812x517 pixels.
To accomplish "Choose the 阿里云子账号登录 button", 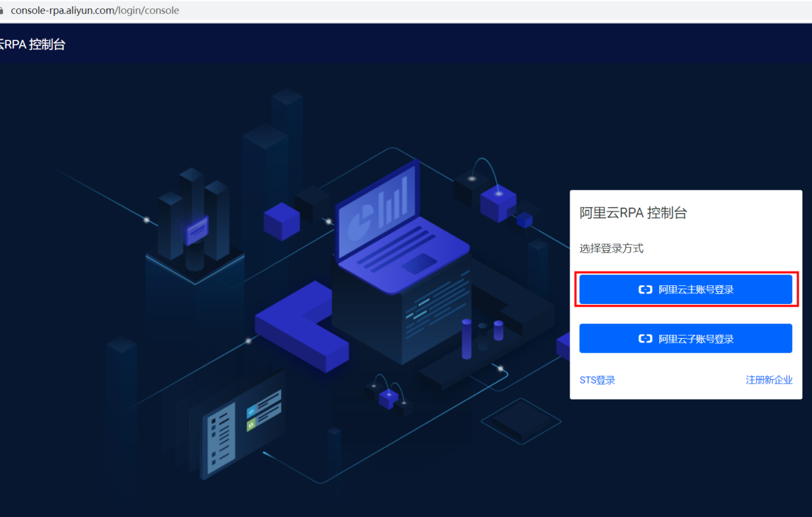I will (686, 339).
